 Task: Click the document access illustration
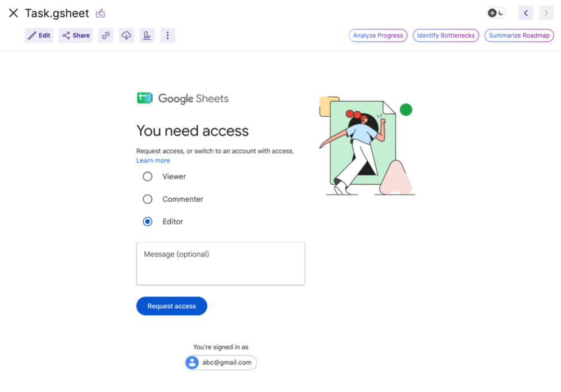(367, 145)
